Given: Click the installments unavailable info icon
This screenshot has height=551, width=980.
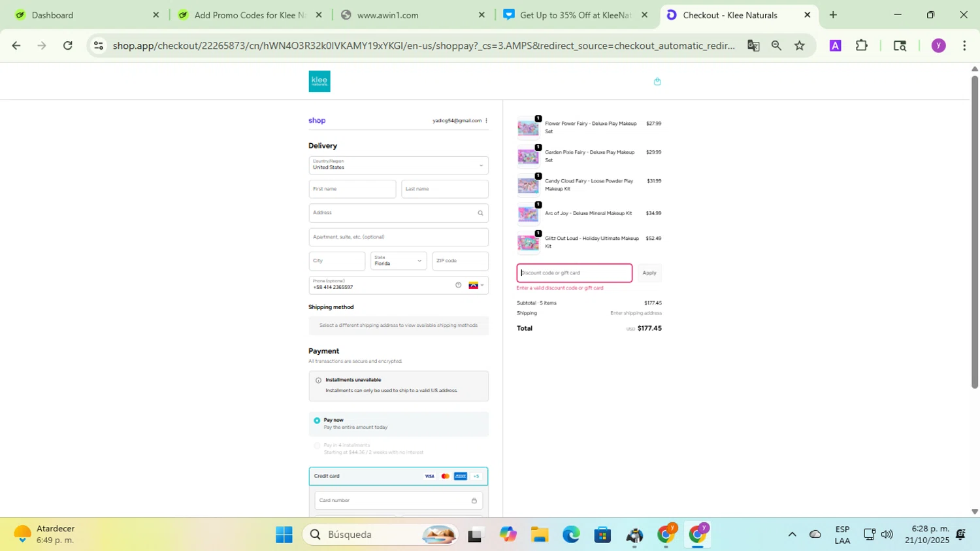Looking at the screenshot, I should click(318, 380).
